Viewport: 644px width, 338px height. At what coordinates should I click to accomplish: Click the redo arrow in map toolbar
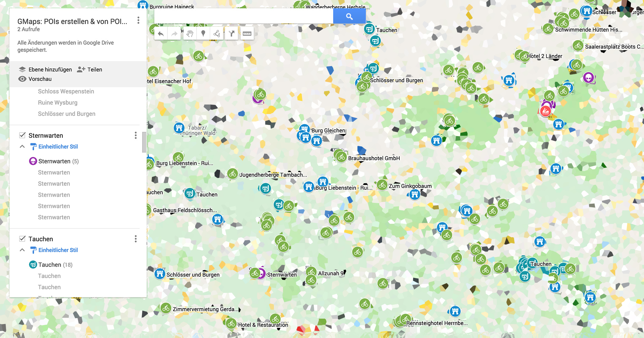174,34
